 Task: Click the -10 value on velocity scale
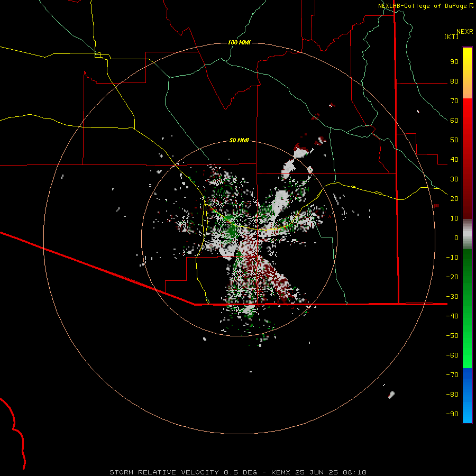click(x=452, y=258)
